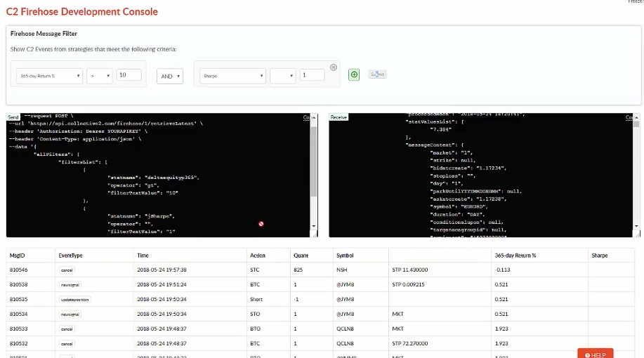Screen dimensions: 644x358
Task: Click the newsignal tag in row 810538
Action: pos(70,285)
